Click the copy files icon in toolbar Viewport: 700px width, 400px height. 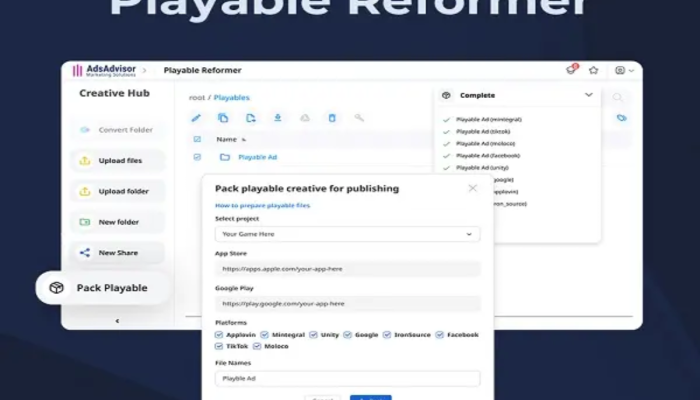click(223, 118)
